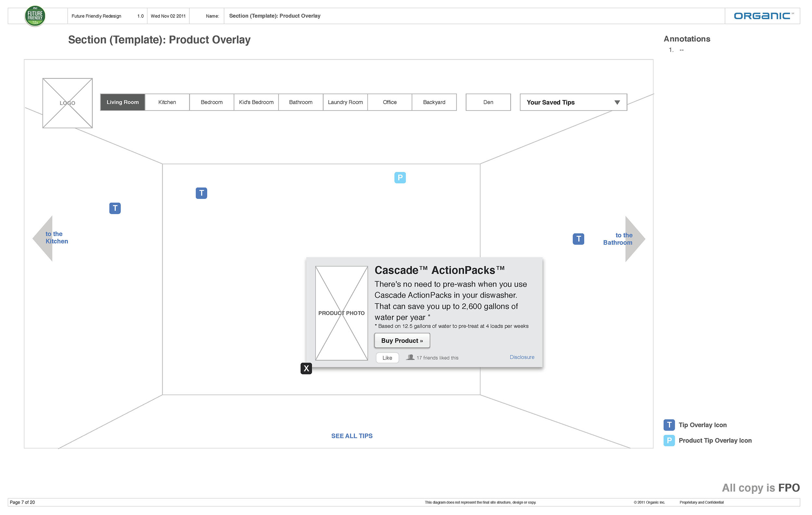Click the light blue P product tip icon in the room
Viewport: 812px width, 515px height.
400,178
